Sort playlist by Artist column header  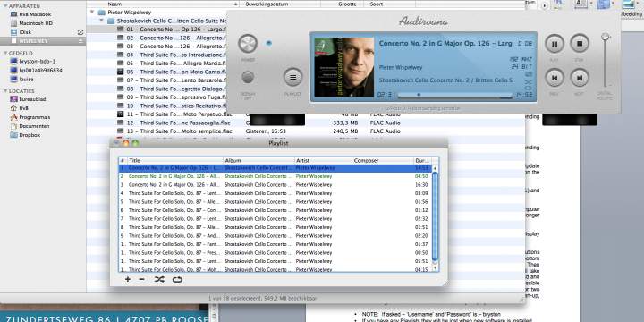[323, 161]
